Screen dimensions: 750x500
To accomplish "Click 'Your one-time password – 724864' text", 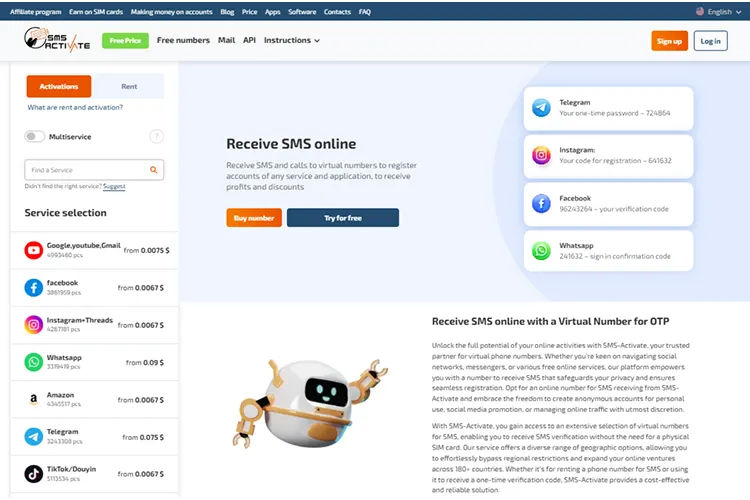I will pos(615,113).
